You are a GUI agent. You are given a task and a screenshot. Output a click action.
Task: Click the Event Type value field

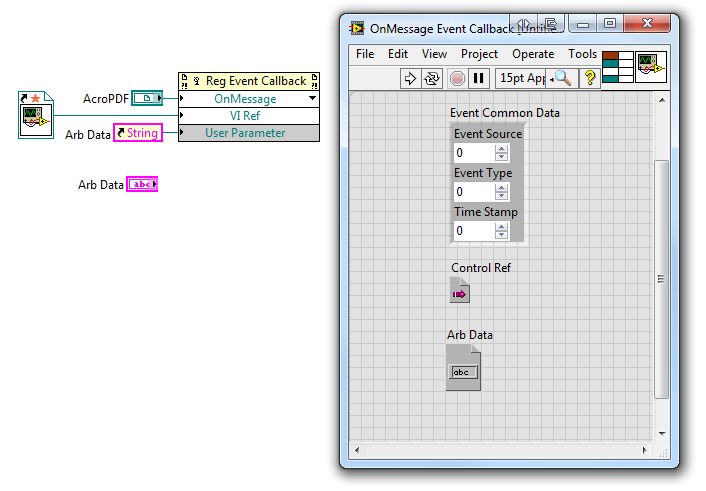pos(474,192)
